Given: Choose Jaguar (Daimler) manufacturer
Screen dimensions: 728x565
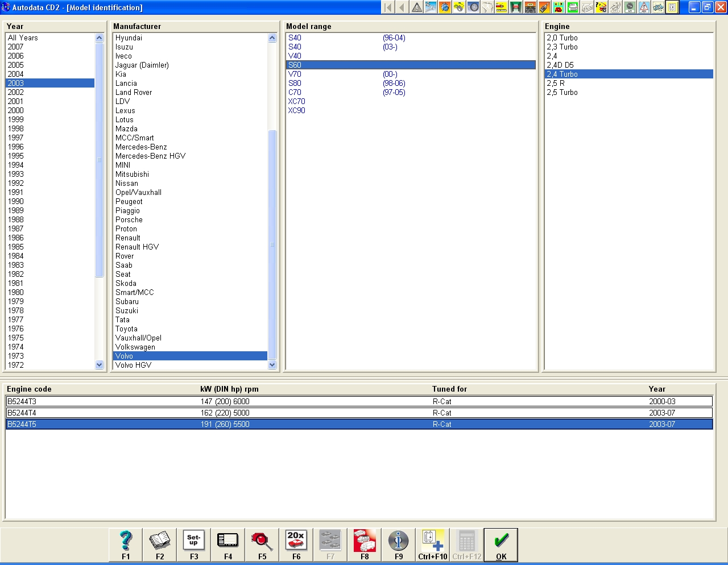Looking at the screenshot, I should click(190, 65).
